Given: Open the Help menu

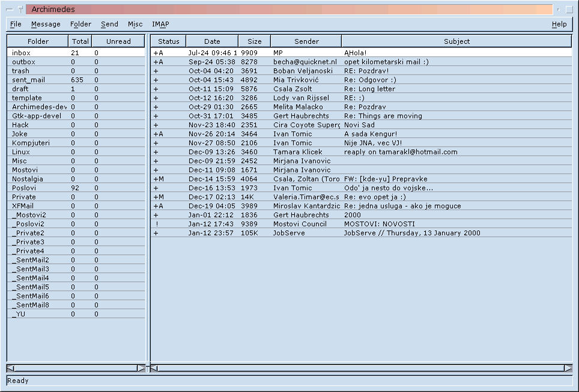Looking at the screenshot, I should tap(559, 24).
